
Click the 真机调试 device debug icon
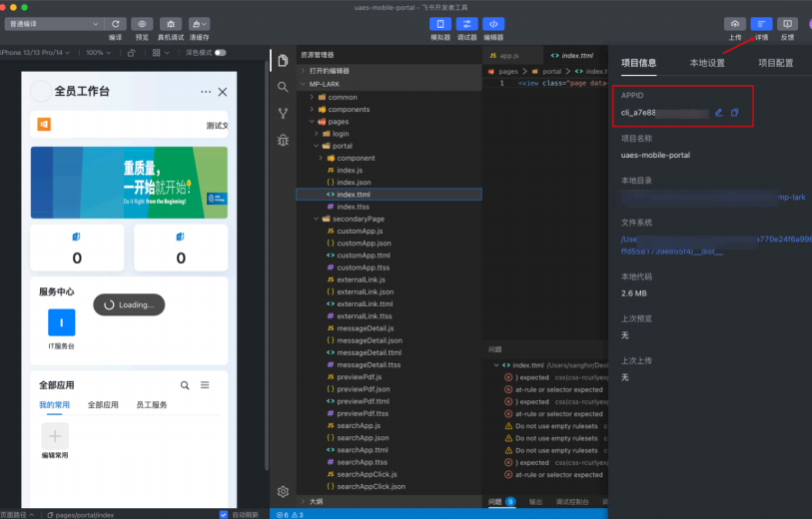(171, 24)
